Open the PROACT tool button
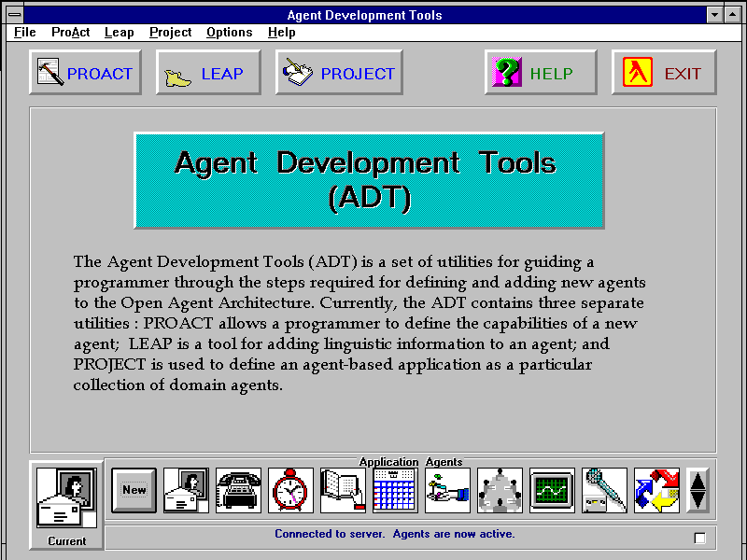The width and height of the screenshot is (747, 560). coord(85,73)
